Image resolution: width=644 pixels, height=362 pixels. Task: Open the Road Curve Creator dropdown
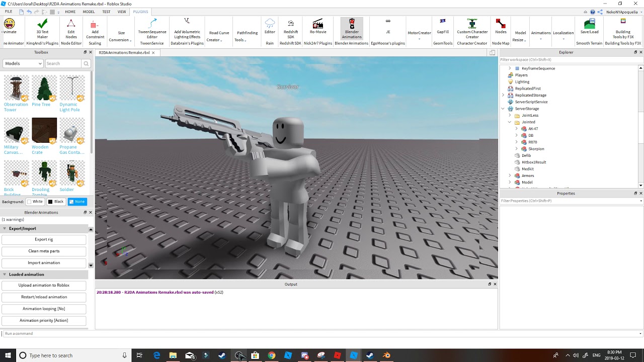(219, 36)
